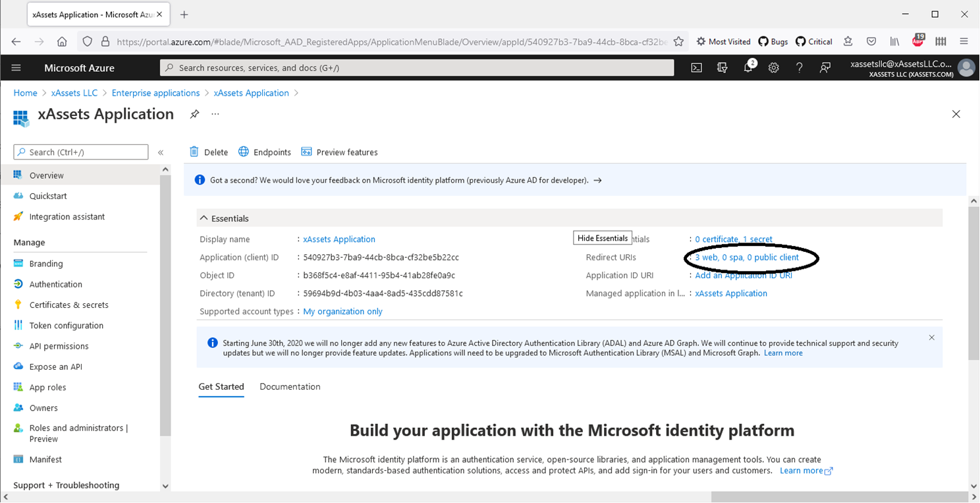The image size is (980, 503).
Task: Launch Azure Cloud Shell
Action: pos(696,67)
